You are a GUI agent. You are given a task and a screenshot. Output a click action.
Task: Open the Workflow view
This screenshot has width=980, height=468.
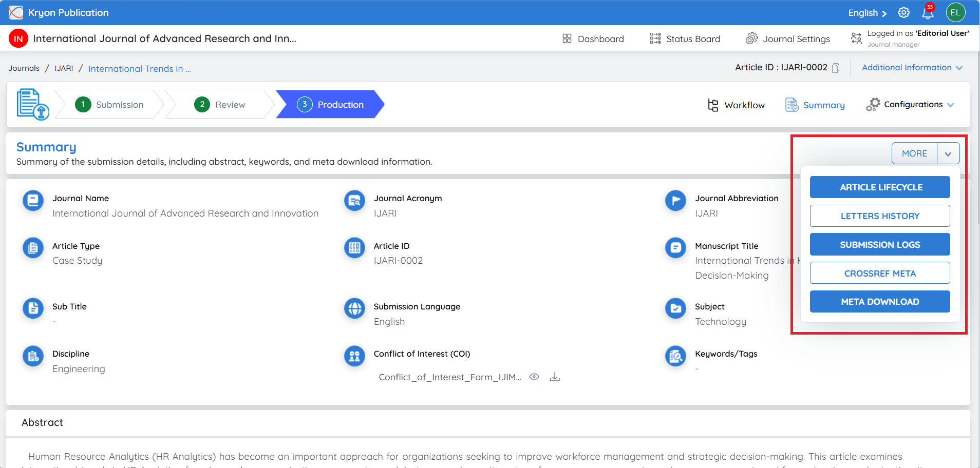click(736, 105)
